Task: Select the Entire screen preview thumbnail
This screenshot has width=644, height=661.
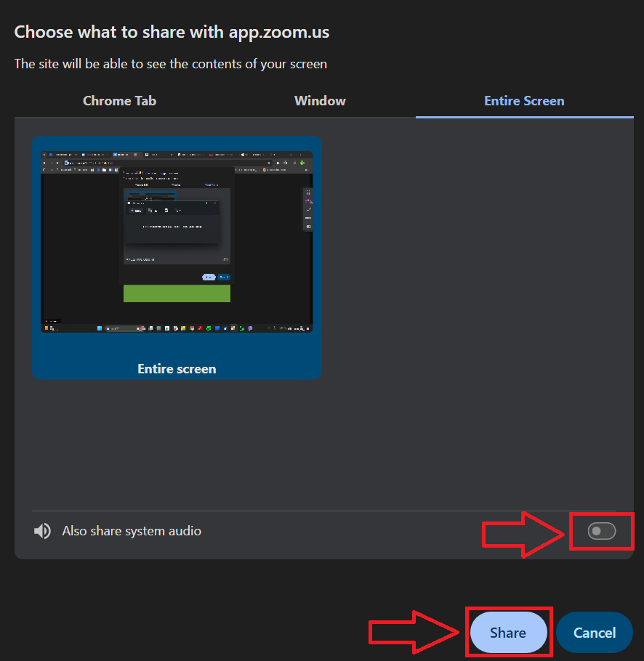Action: [x=177, y=257]
